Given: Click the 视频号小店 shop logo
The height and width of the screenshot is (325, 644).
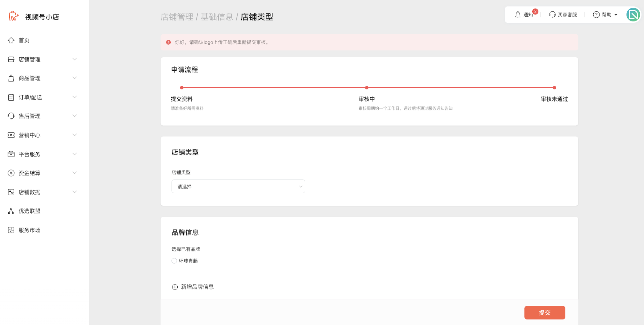Looking at the screenshot, I should point(13,16).
